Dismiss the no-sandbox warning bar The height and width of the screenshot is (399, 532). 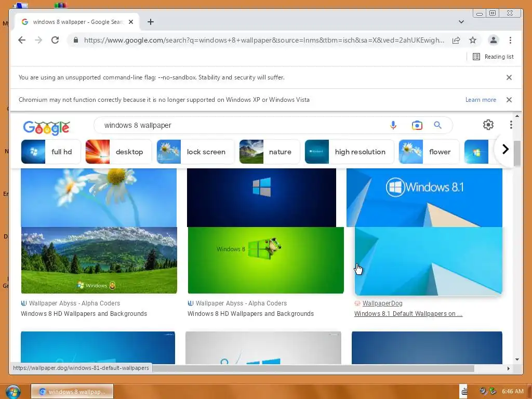(509, 77)
